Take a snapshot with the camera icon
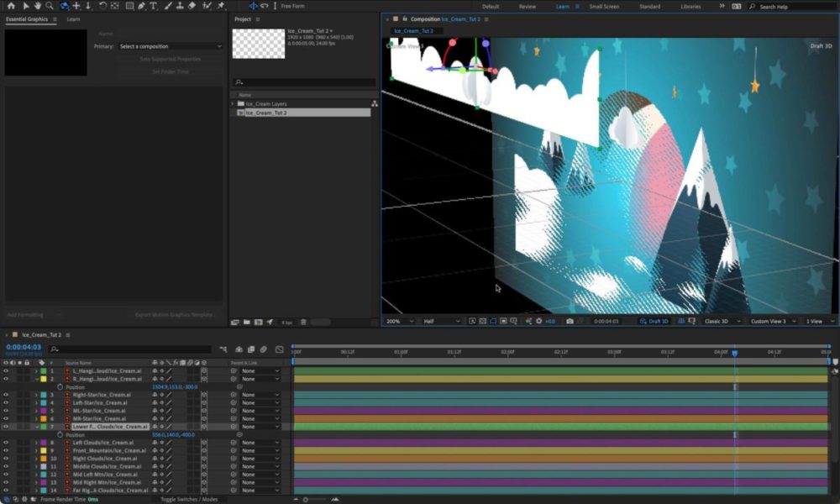The width and height of the screenshot is (840, 504). click(x=571, y=321)
